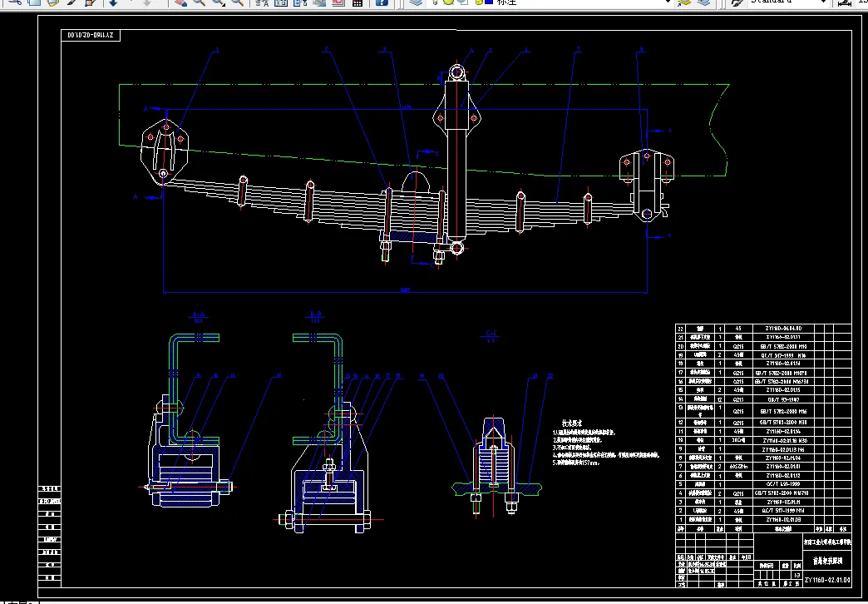
Task: Open the Tool Palettes window icon
Action: pyautogui.click(x=300, y=2)
